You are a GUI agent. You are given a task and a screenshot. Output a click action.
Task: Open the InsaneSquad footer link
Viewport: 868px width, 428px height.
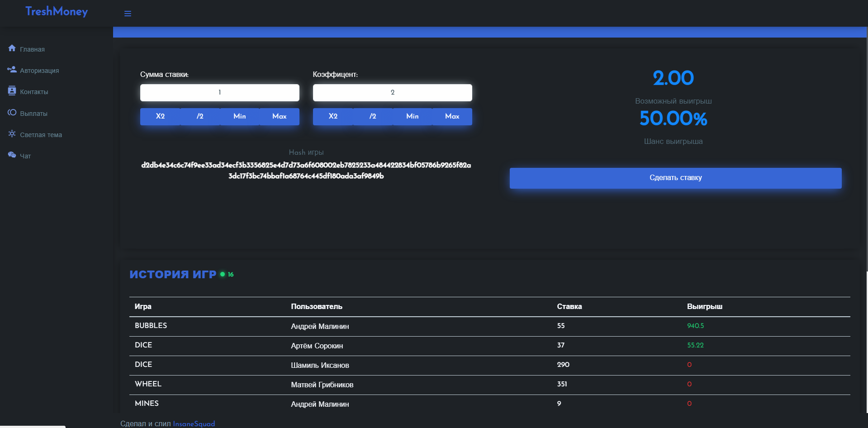(194, 423)
